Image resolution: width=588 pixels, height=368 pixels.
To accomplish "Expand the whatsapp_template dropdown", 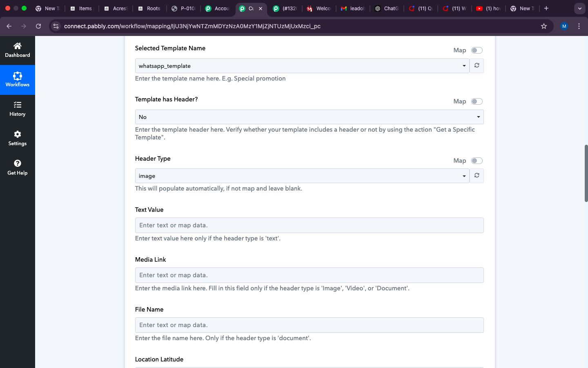I will point(302,66).
